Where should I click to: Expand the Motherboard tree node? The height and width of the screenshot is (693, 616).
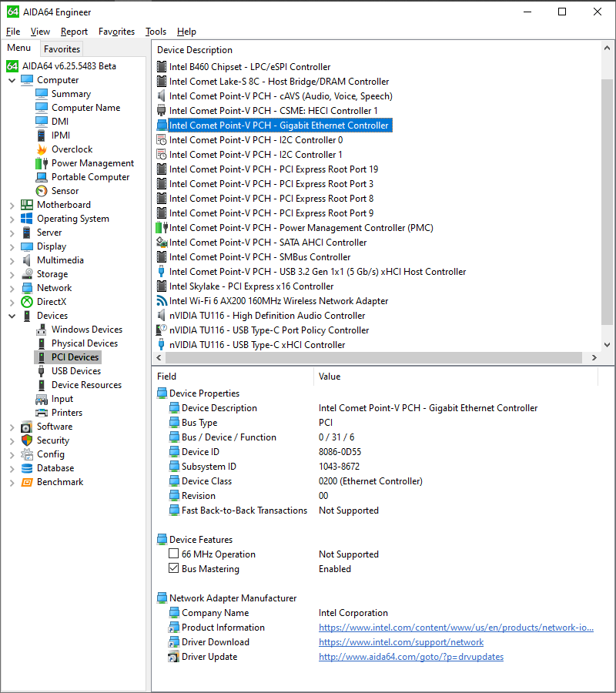pyautogui.click(x=12, y=205)
